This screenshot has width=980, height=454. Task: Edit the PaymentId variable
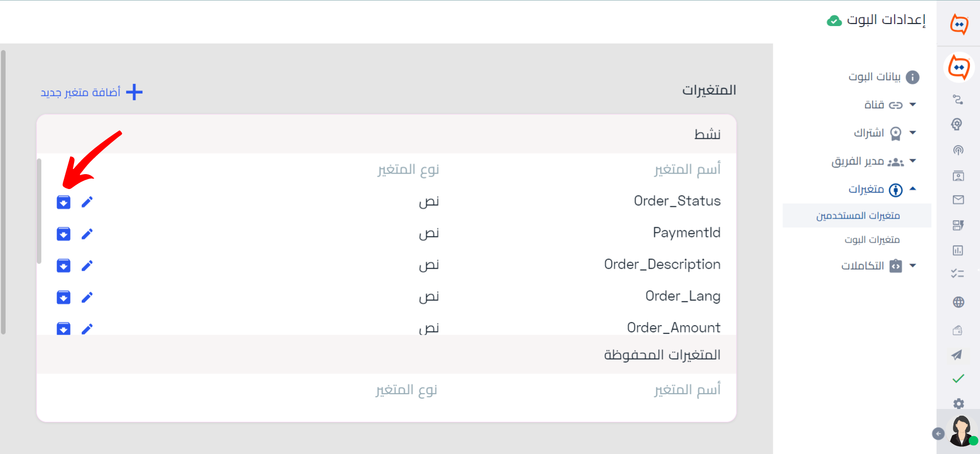click(x=87, y=234)
